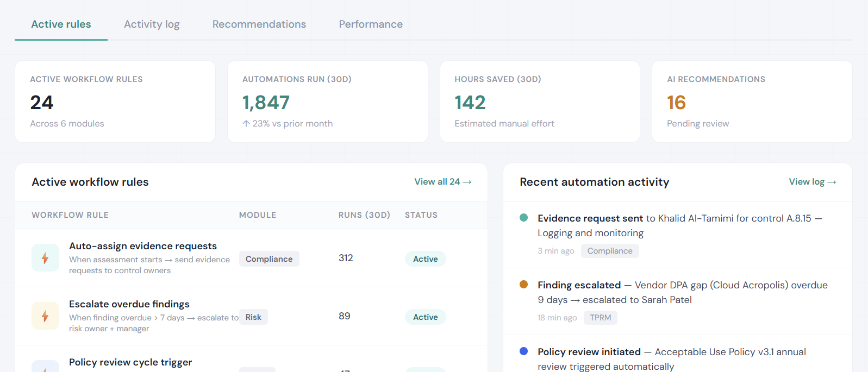Open the AI Recommendations card
This screenshot has width=868, height=372.
752,102
